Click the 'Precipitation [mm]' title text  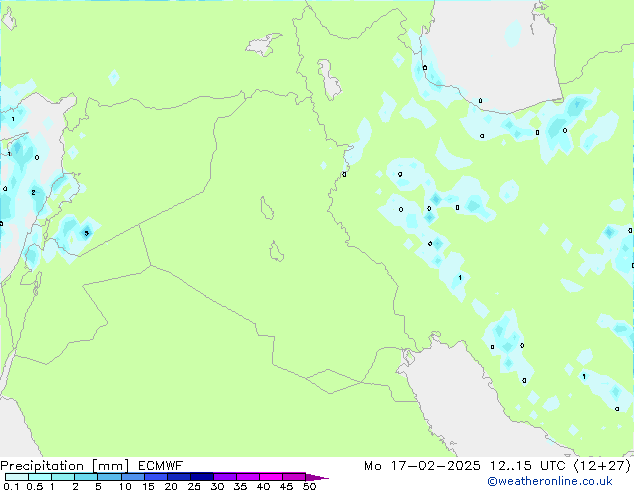click(64, 466)
